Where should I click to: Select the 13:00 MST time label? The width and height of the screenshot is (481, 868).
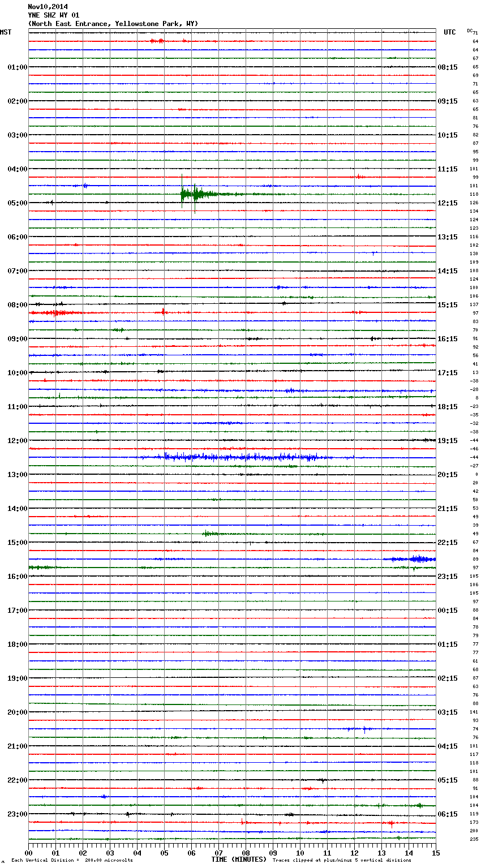(18, 475)
